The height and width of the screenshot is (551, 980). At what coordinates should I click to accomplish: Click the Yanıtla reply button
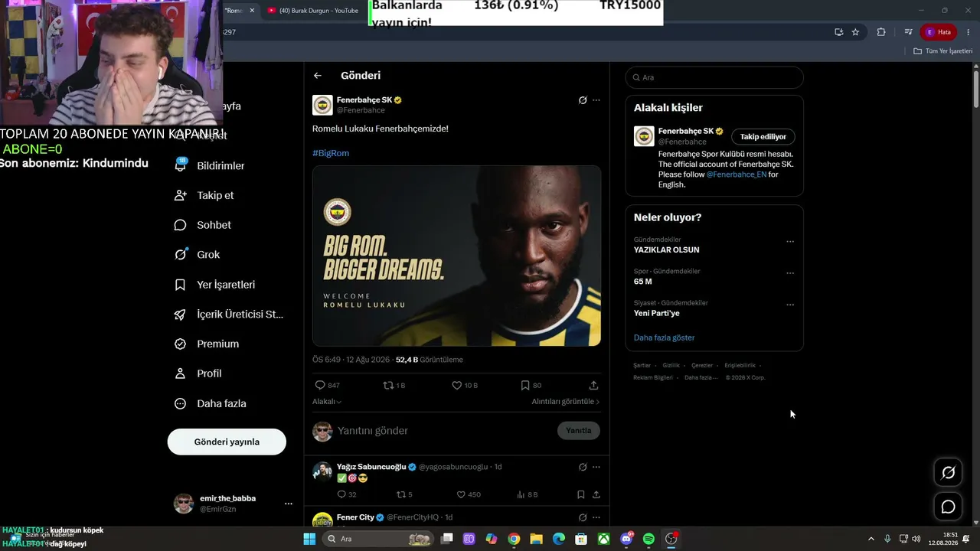pyautogui.click(x=579, y=431)
